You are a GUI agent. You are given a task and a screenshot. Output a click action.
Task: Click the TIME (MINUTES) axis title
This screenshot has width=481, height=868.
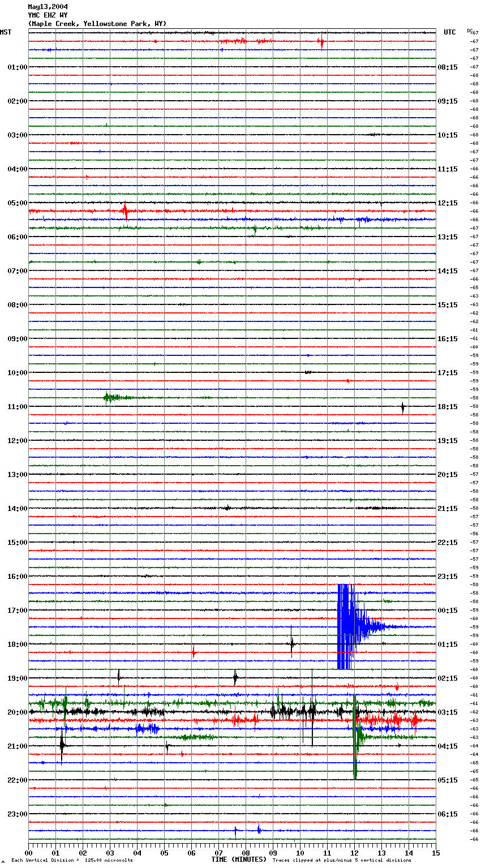239,860
